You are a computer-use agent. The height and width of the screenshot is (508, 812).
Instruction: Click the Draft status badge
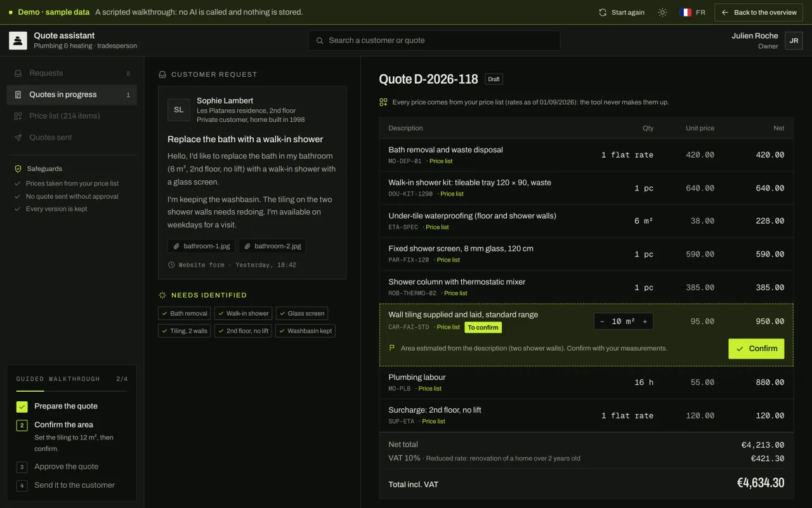[x=494, y=79]
